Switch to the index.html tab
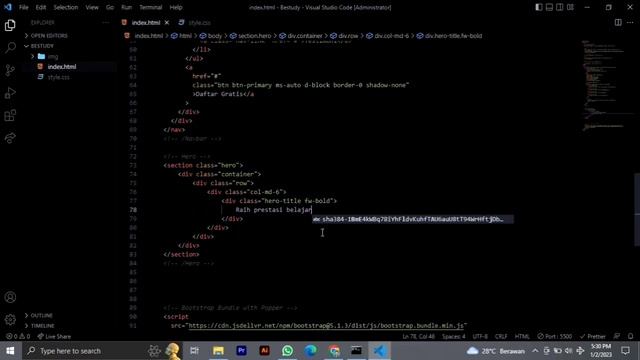 pos(145,23)
